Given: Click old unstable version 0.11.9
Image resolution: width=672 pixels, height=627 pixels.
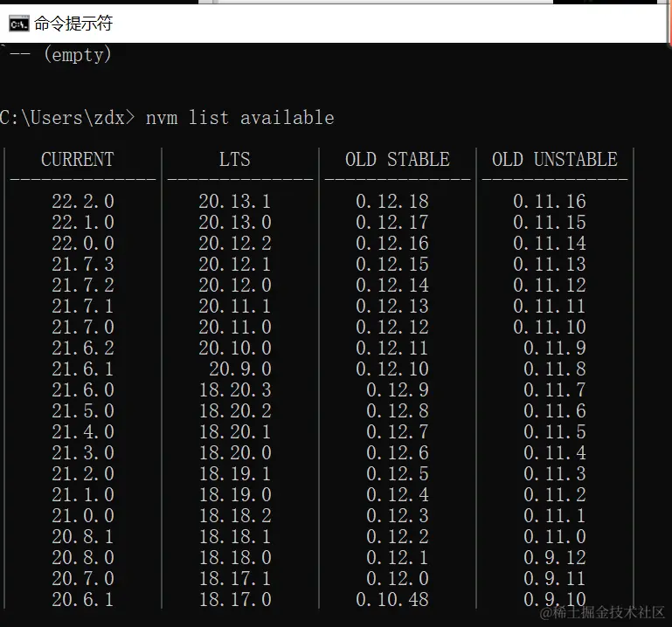Looking at the screenshot, I should click(555, 348).
